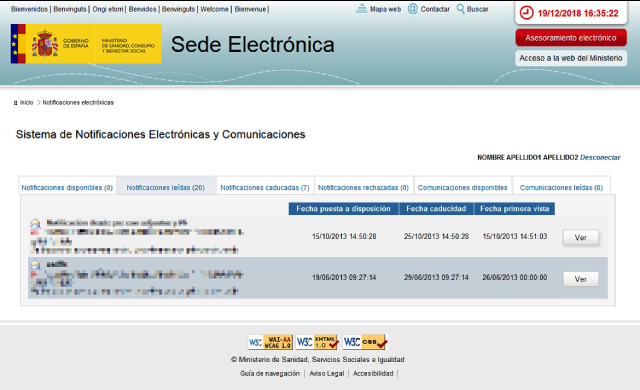Click the Gobierno de España coat of arms
Screen dimensions: 640x390
click(45, 44)
